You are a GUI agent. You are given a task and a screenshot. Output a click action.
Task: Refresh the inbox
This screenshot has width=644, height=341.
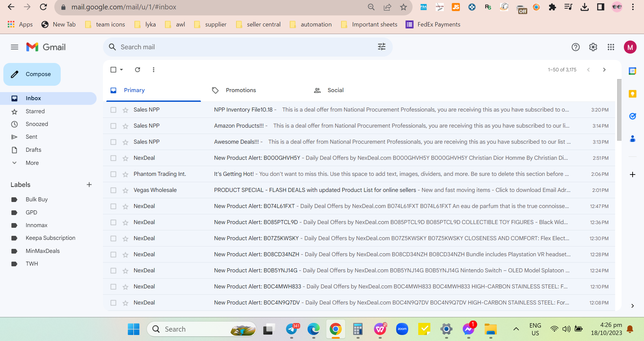click(x=138, y=70)
